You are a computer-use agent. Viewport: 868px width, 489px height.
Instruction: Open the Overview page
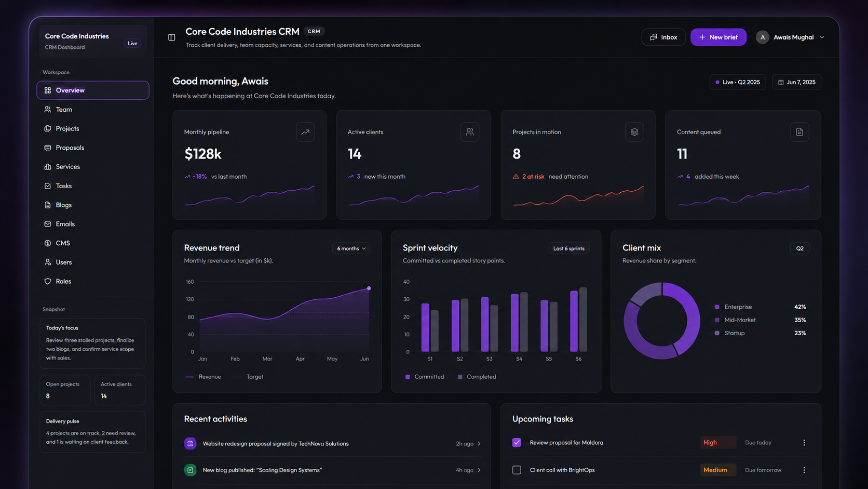(93, 90)
